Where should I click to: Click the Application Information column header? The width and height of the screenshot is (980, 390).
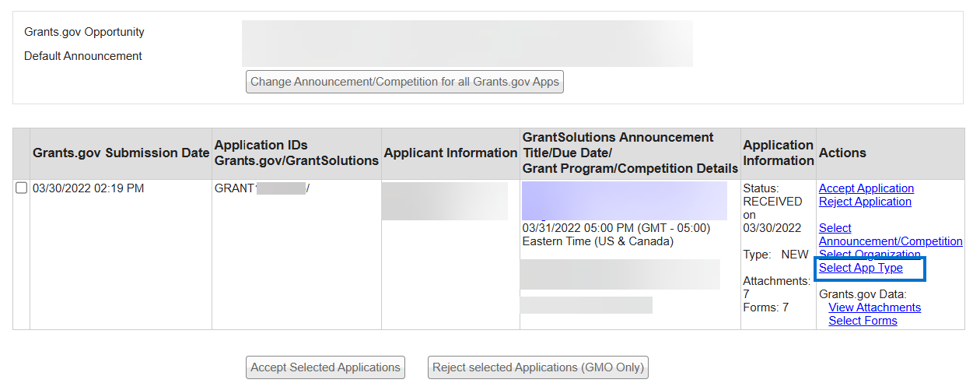pos(778,153)
